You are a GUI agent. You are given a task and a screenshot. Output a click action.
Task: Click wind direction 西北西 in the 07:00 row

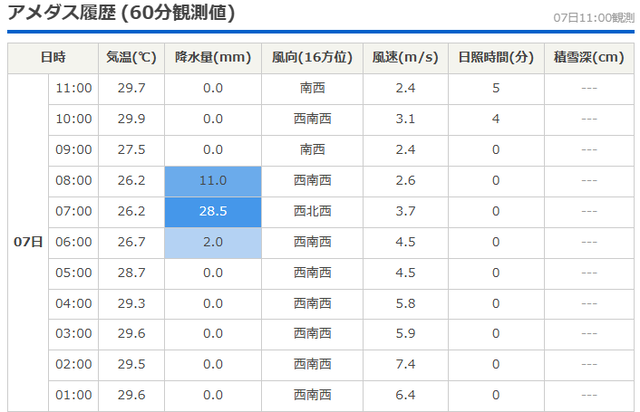point(312,211)
